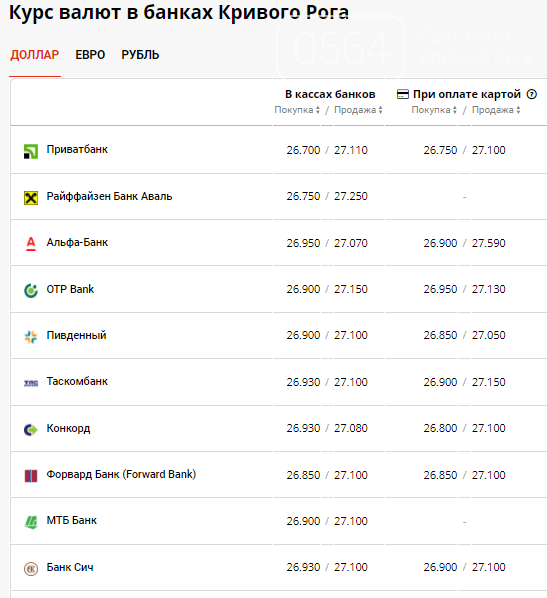
Task: Click the Райффайзен Банк Аваль logo icon
Action: coord(31,198)
